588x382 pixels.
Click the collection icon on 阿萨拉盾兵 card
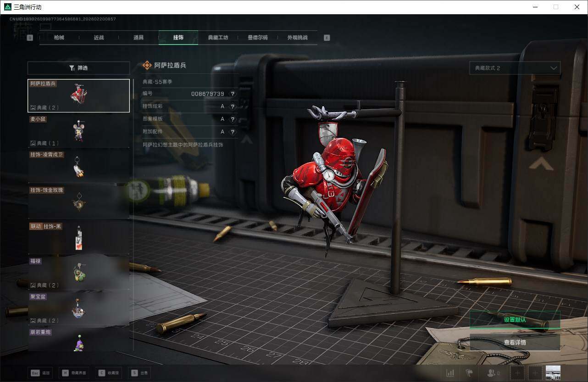pos(33,107)
